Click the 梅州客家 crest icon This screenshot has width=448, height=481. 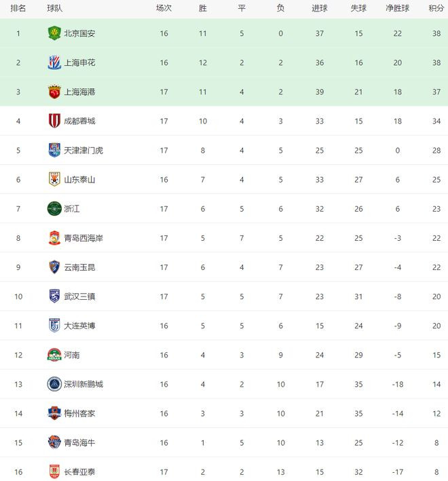[54, 413]
